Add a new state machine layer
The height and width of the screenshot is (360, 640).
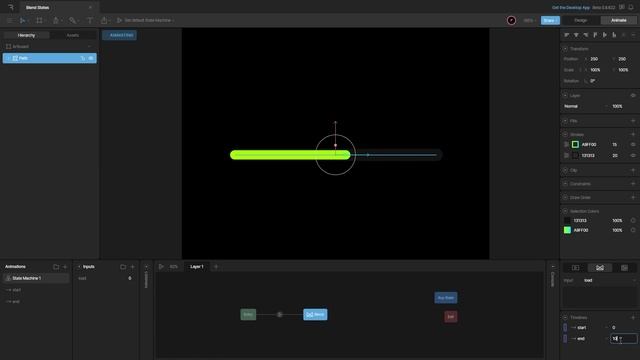216,267
